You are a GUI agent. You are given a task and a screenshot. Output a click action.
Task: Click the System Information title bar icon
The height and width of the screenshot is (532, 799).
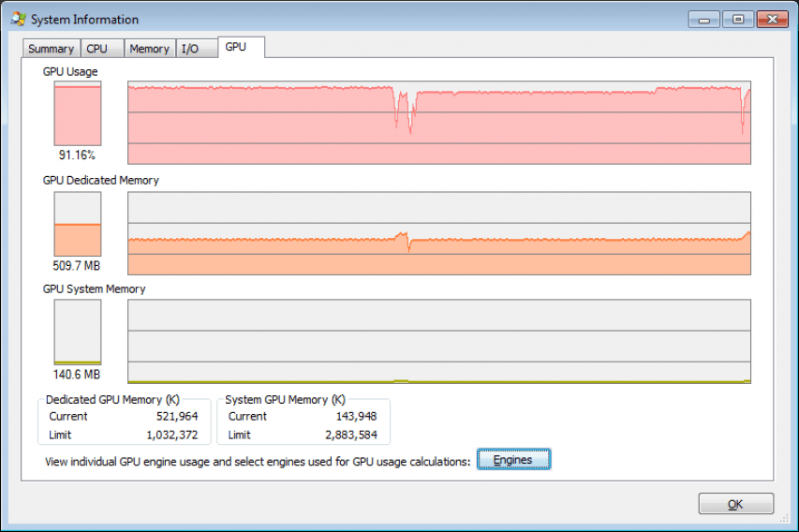19,19
